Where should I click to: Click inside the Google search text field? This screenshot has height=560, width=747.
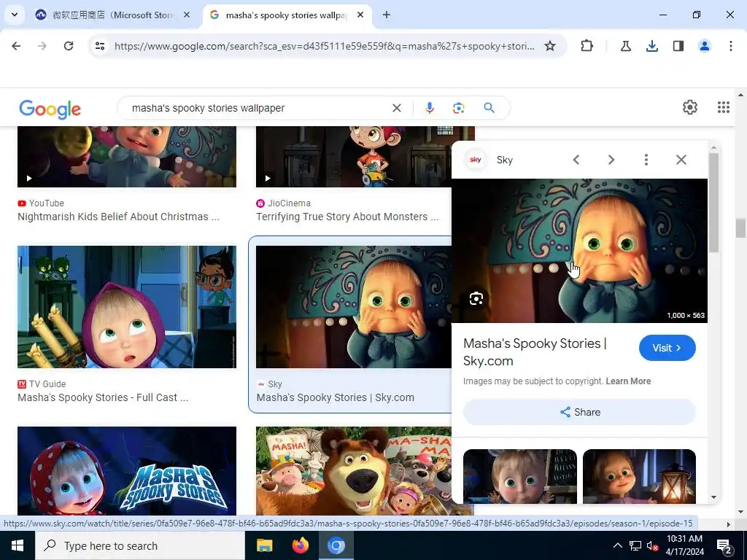258,108
